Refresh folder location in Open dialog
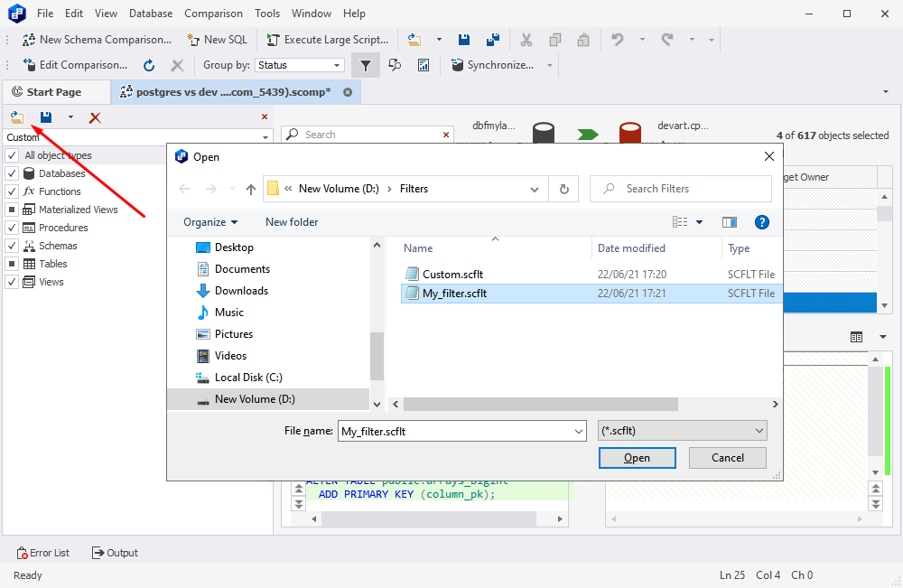This screenshot has width=903, height=588. pyautogui.click(x=564, y=189)
